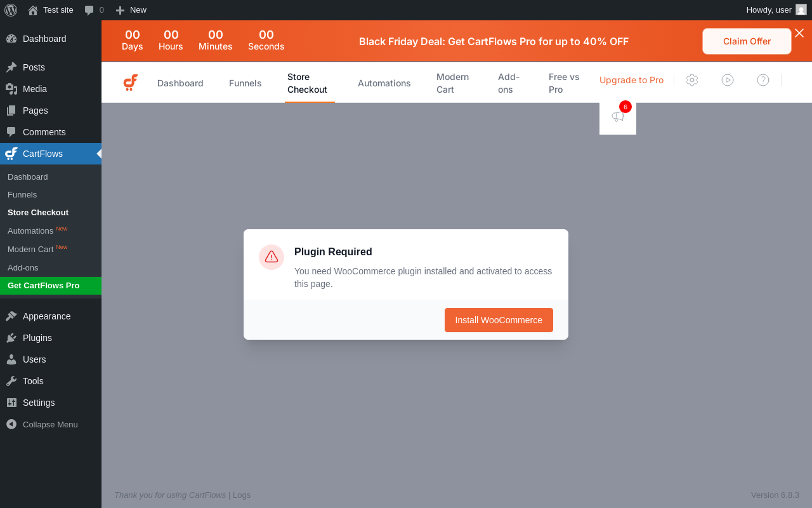Open the Funnels tab in CartFlows header
Viewport: 812px width, 508px height.
tap(246, 83)
